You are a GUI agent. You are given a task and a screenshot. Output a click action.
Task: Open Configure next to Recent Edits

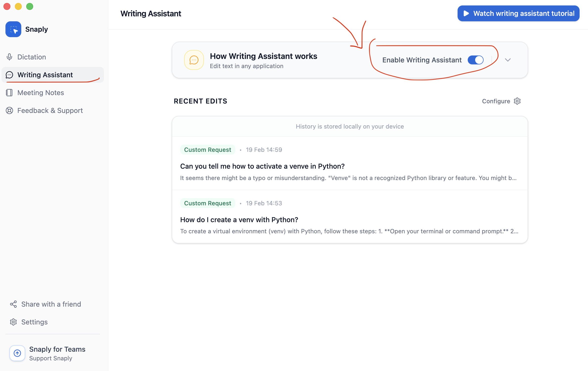coord(501,101)
